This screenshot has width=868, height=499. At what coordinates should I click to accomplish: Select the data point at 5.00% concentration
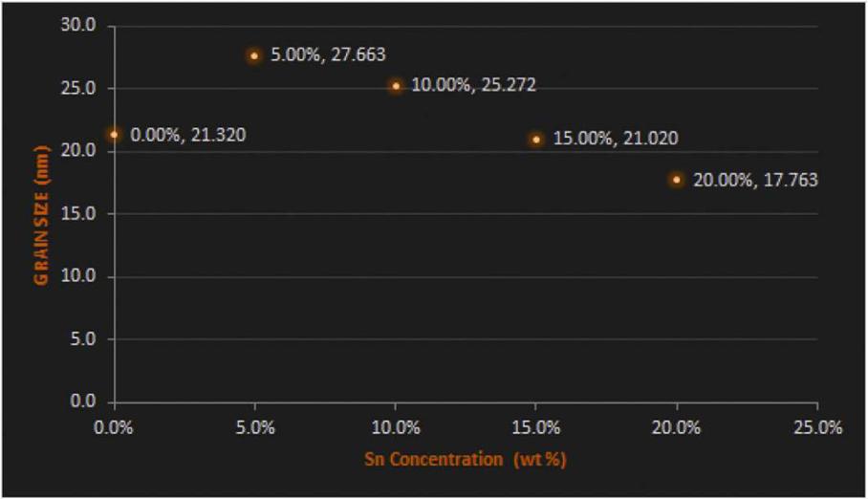tap(254, 55)
